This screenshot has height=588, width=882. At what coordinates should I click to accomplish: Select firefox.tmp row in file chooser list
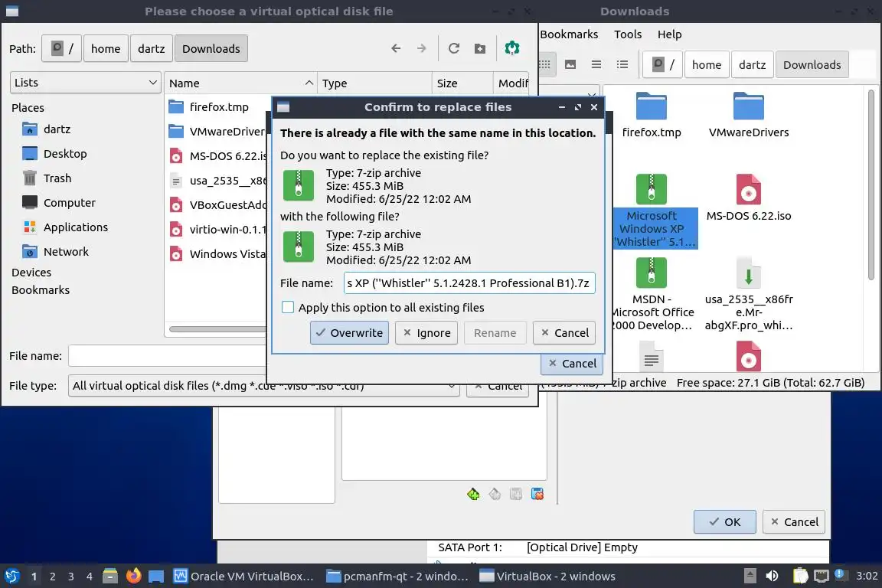tap(216, 107)
